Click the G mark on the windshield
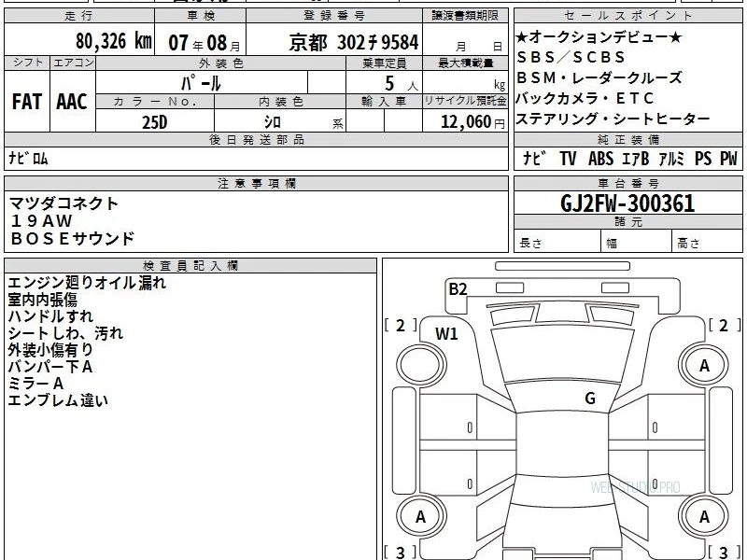 590,398
